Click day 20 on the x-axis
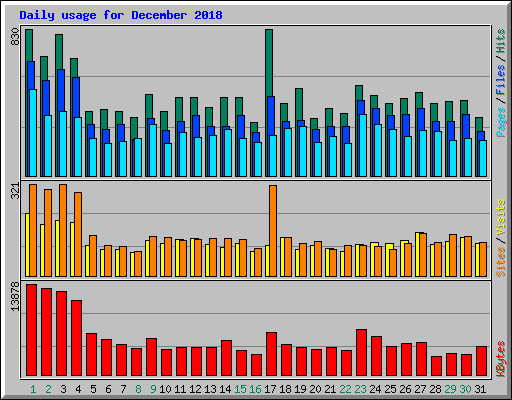Viewport: 512px width, 400px height. click(x=315, y=389)
